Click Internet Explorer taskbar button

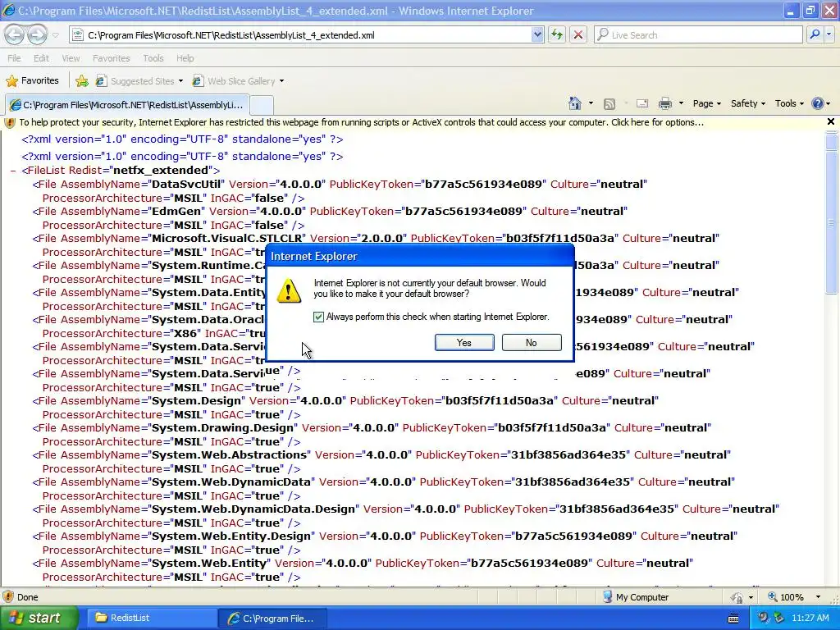point(272,618)
